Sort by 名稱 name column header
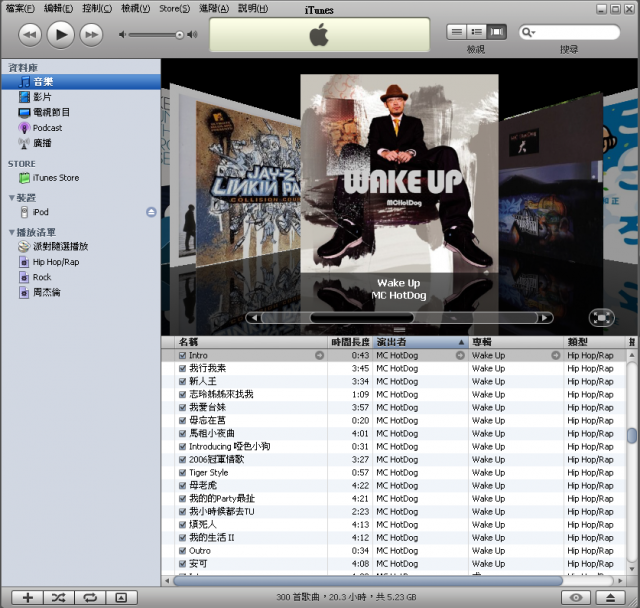Viewport: 640px width, 608px height. pyautogui.click(x=251, y=342)
